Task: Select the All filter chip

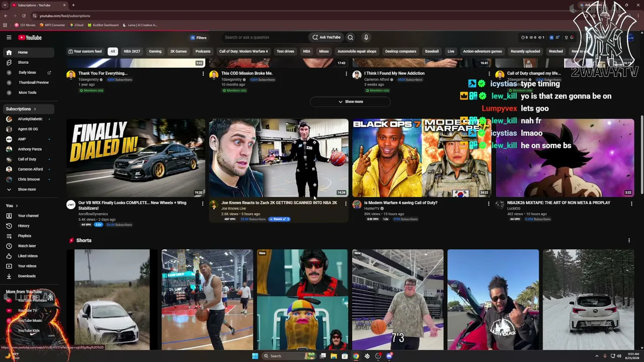Action: (113, 51)
